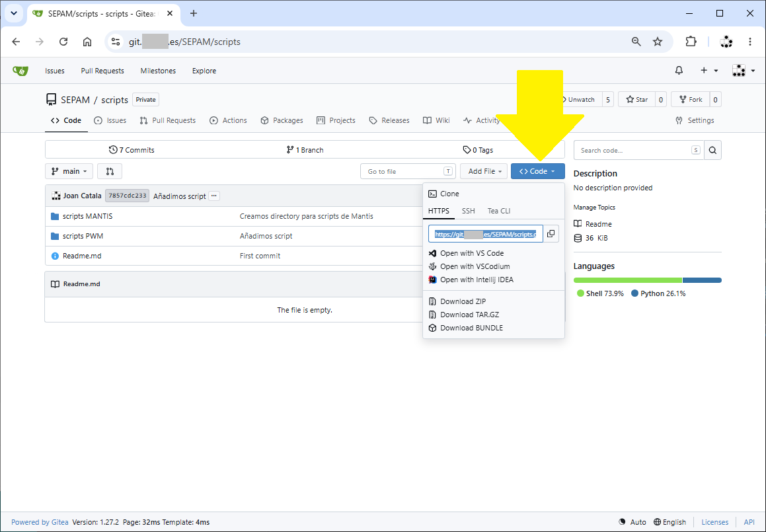Toggle the blue Code dropdown button

tap(538, 171)
